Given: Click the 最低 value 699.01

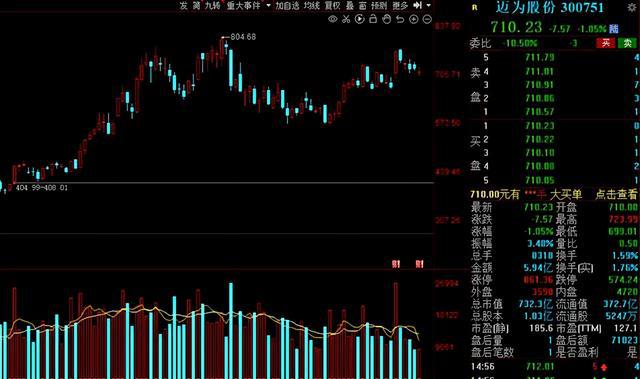Looking at the screenshot, I should 623,231.
